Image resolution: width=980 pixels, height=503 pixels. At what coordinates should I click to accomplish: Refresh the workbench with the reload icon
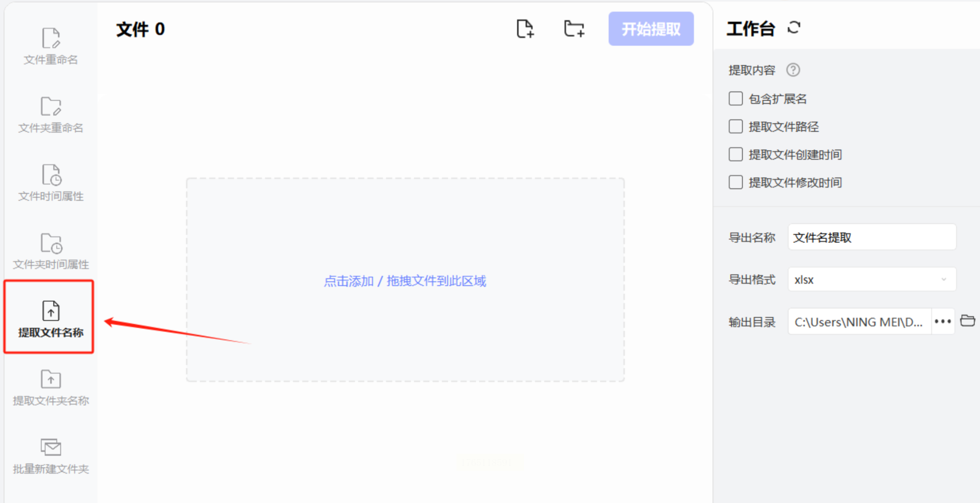(794, 28)
